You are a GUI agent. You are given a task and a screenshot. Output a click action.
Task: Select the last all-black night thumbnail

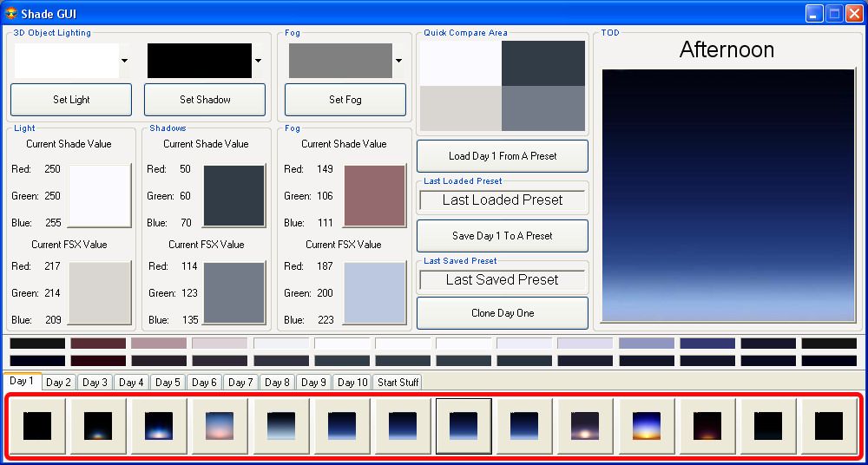click(x=829, y=426)
